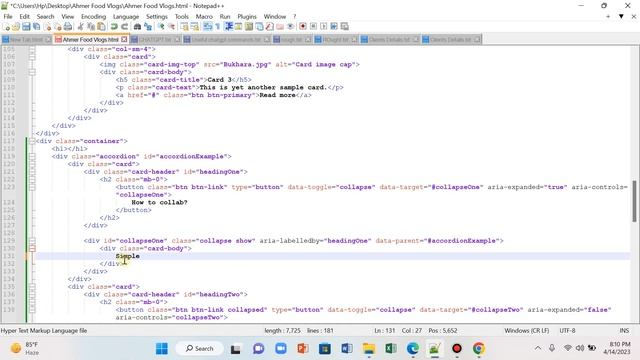Click Run Macro Multiple Times icon
This screenshot has width=640, height=360.
334,27
